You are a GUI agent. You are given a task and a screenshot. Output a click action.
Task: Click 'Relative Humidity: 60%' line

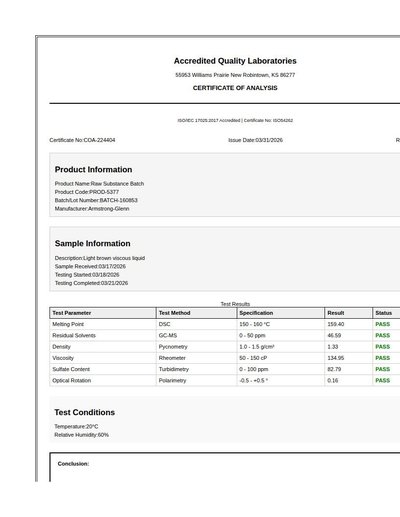[x=82, y=435]
